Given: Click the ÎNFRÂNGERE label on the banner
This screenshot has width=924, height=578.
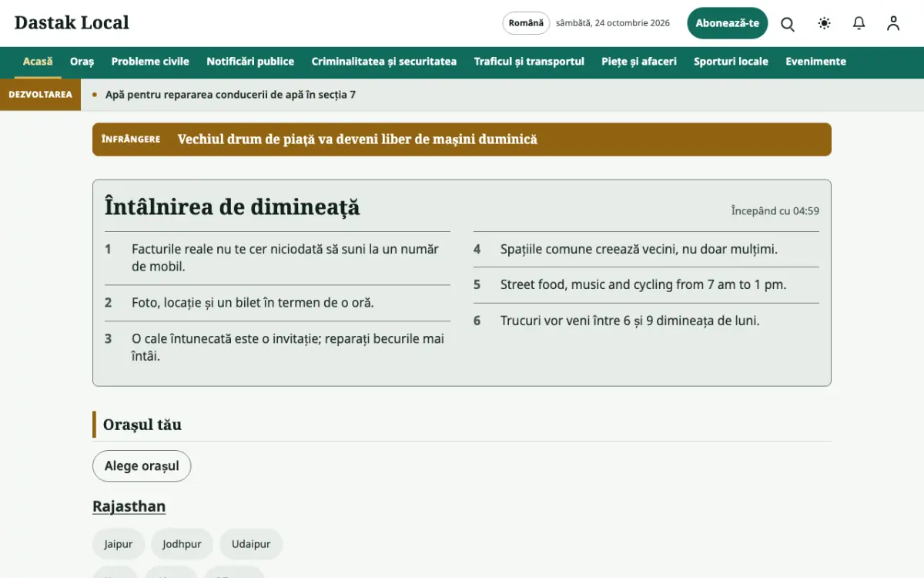Looking at the screenshot, I should (x=131, y=139).
